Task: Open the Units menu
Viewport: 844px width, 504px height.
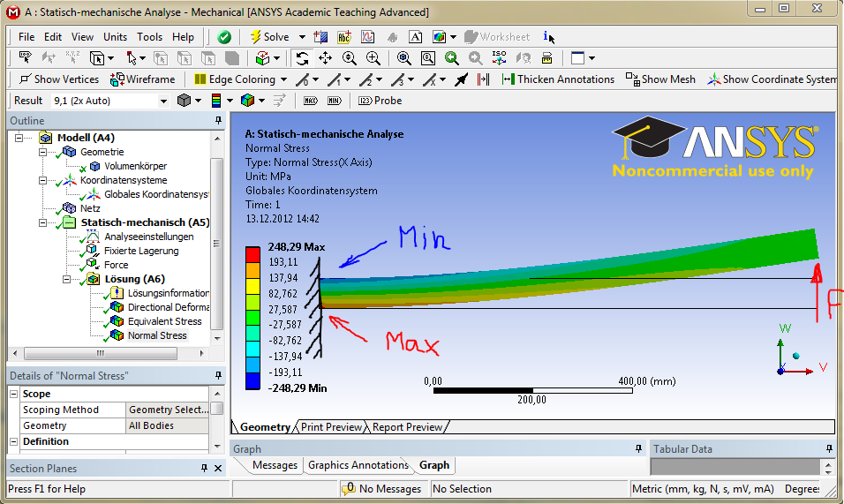Action: [115, 37]
